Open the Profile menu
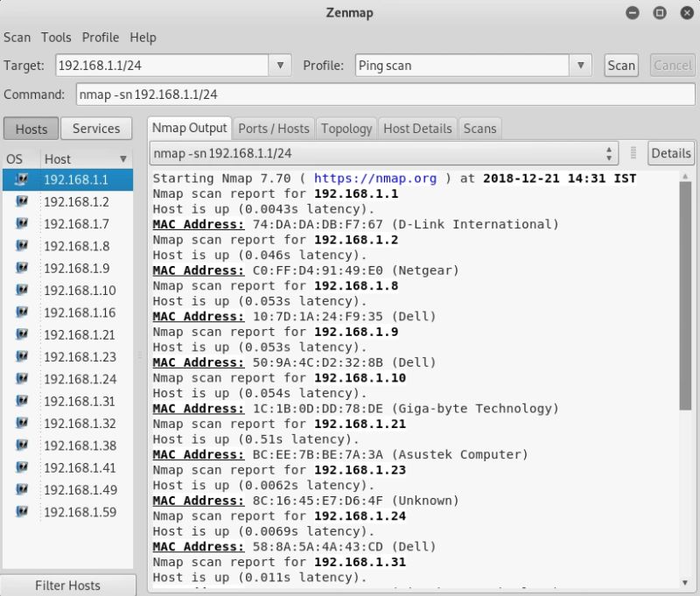The image size is (700, 596). (101, 38)
